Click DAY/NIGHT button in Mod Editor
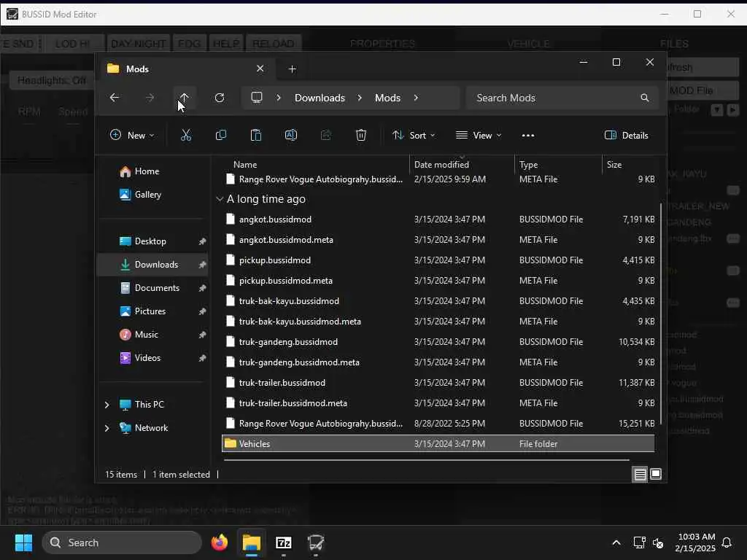Image resolution: width=747 pixels, height=560 pixels. [138, 44]
